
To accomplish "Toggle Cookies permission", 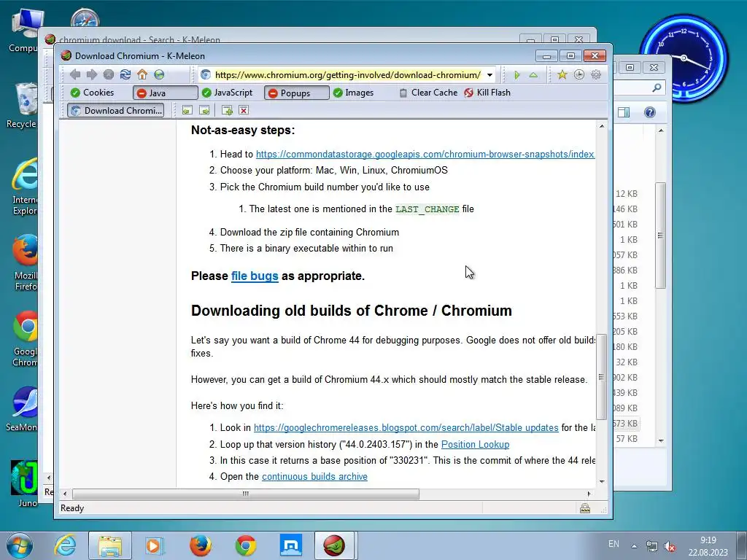I will [93, 93].
